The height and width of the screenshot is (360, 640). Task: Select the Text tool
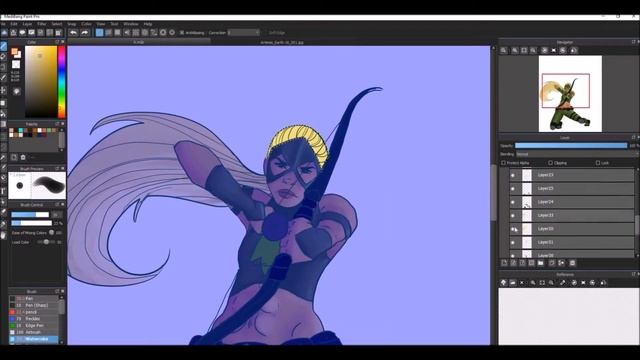(3, 191)
